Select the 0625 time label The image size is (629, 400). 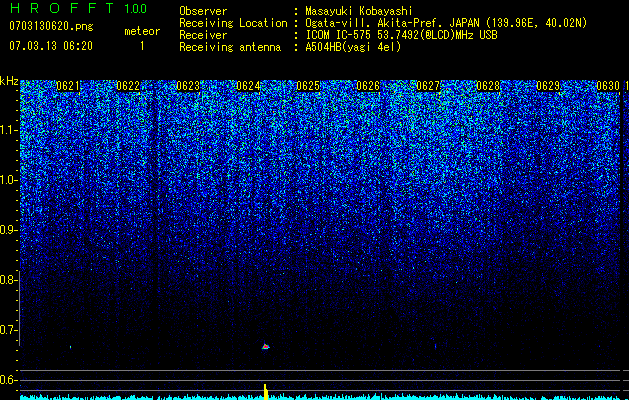(308, 86)
